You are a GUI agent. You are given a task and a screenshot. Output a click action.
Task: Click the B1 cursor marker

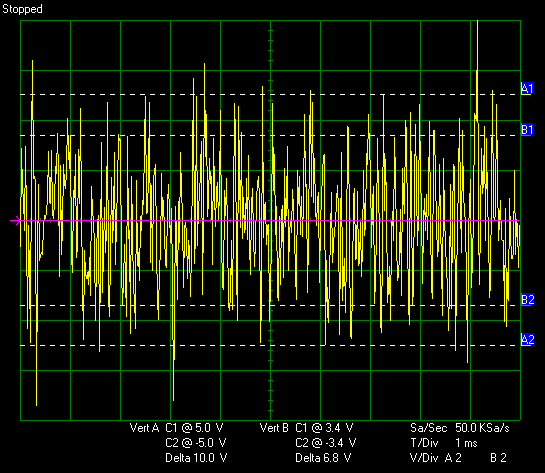(x=527, y=130)
